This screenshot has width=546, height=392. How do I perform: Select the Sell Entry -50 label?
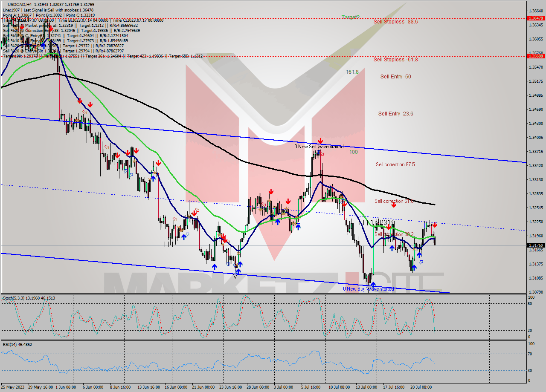pos(395,77)
